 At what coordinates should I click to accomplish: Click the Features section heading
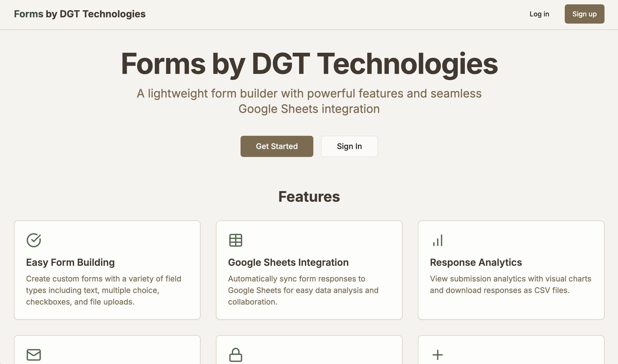click(x=309, y=196)
